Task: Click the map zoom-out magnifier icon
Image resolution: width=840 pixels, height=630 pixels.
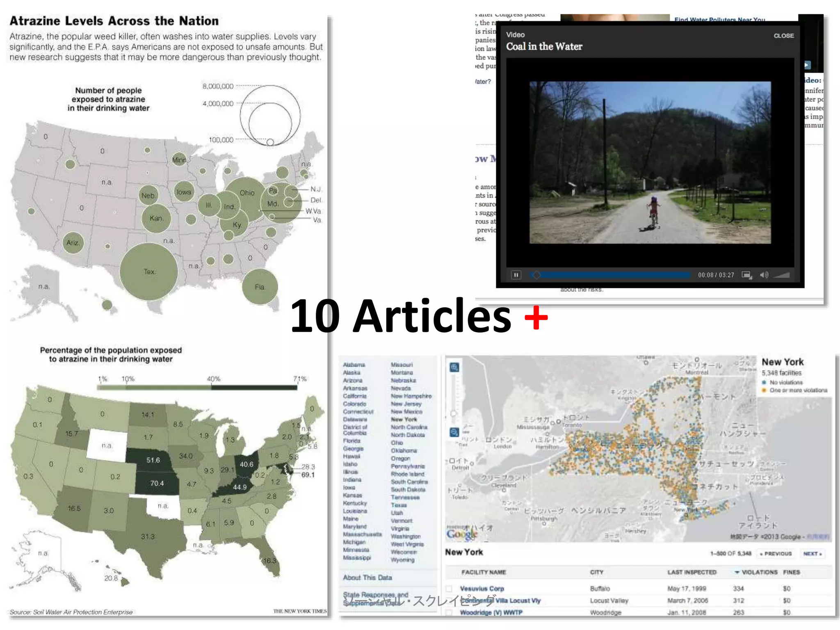Action: 454,432
